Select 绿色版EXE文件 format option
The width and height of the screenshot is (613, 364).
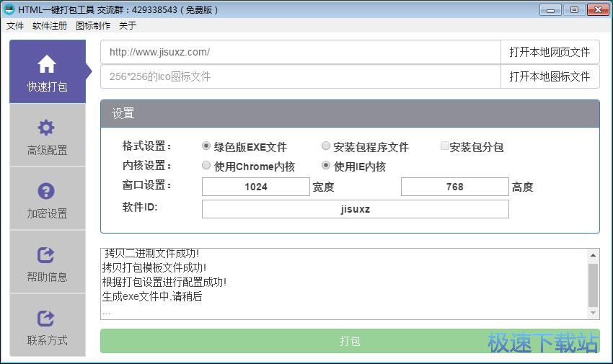click(x=206, y=146)
